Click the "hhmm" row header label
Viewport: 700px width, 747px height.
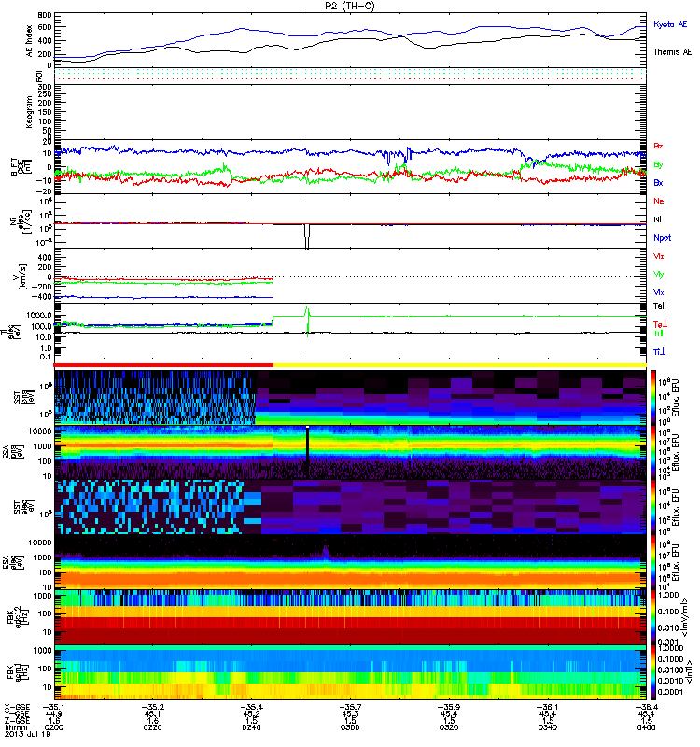coord(16,727)
